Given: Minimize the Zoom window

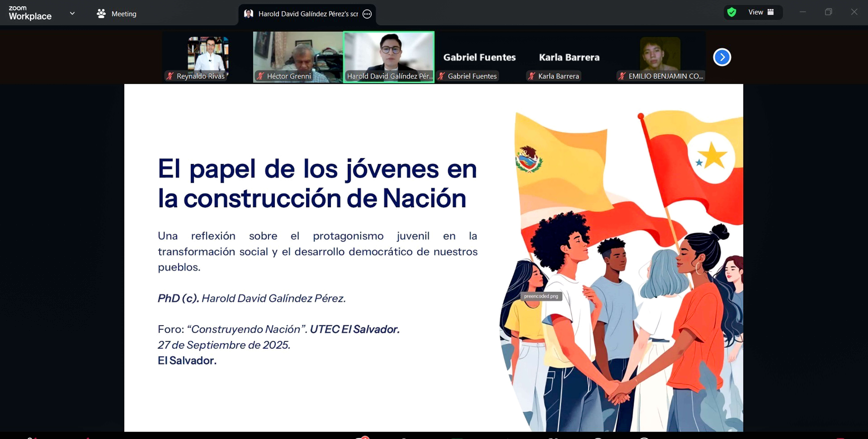Looking at the screenshot, I should [803, 12].
